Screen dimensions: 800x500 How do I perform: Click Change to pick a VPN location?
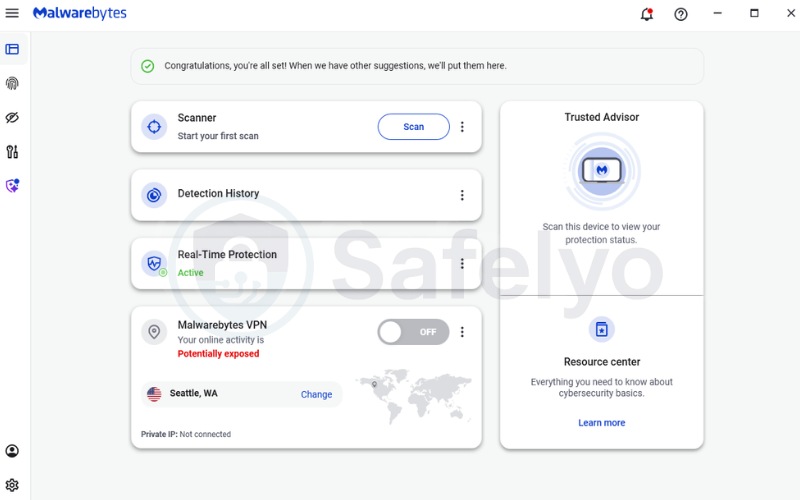pos(316,394)
